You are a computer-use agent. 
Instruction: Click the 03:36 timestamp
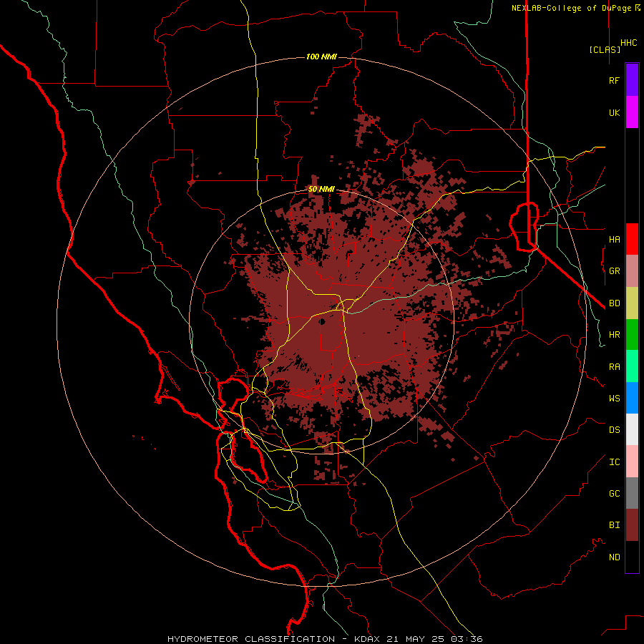click(x=468, y=639)
